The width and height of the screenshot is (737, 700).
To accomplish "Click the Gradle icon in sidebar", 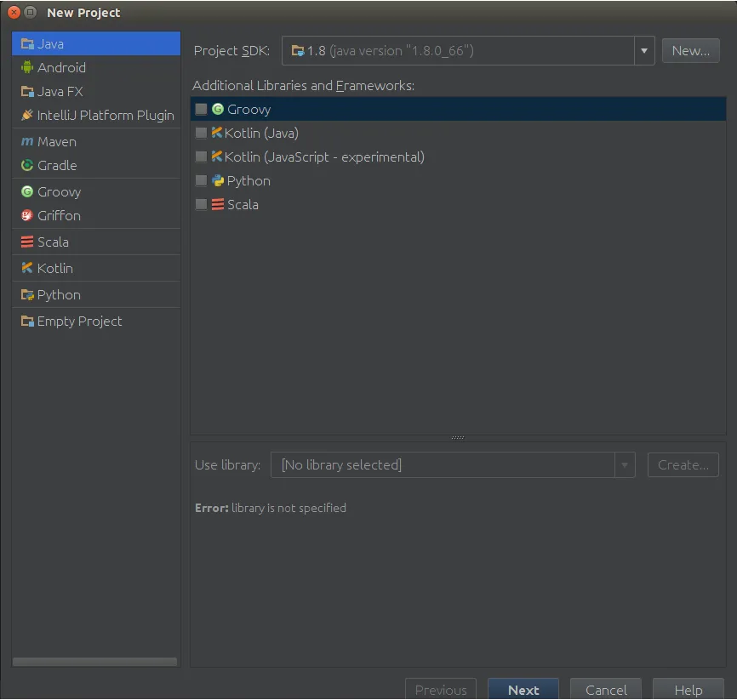I will tap(27, 165).
